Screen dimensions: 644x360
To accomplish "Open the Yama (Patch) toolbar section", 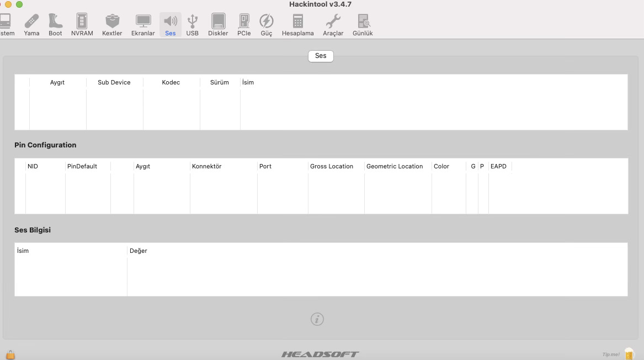I will [x=31, y=25].
